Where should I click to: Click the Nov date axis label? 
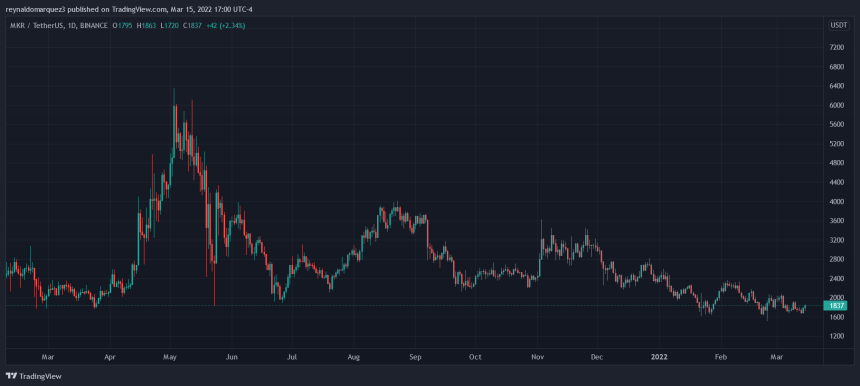[538, 357]
